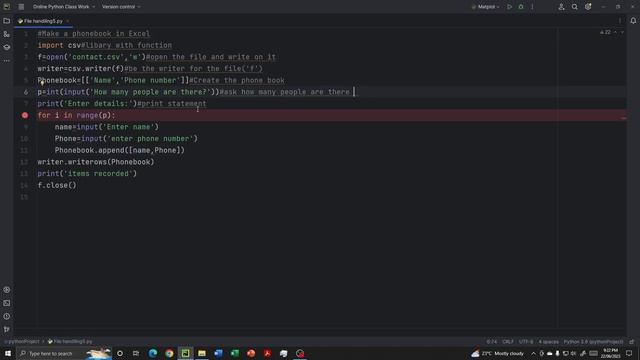
Task: Open the Code With Me icon
Action: 561,7
